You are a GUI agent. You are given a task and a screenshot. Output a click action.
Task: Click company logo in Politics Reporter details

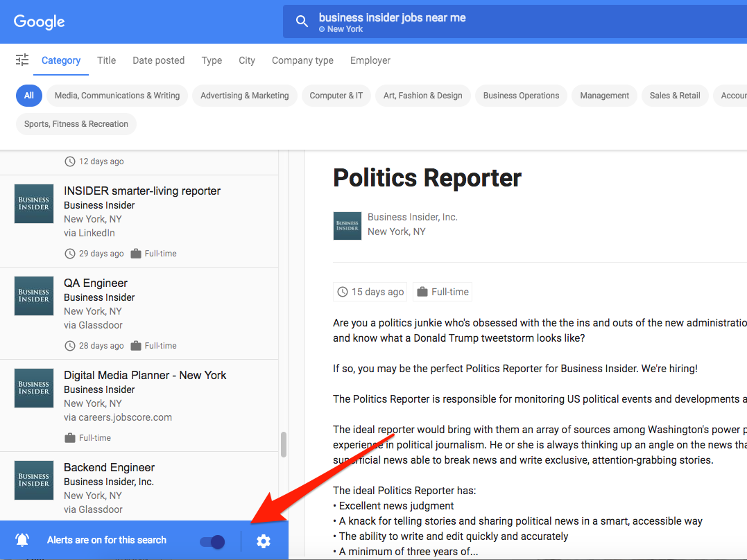click(347, 226)
